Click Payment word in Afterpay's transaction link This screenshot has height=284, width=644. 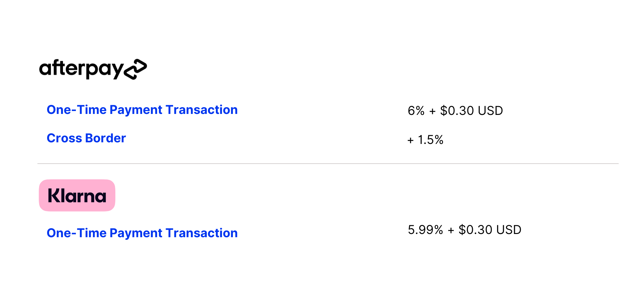136,110
